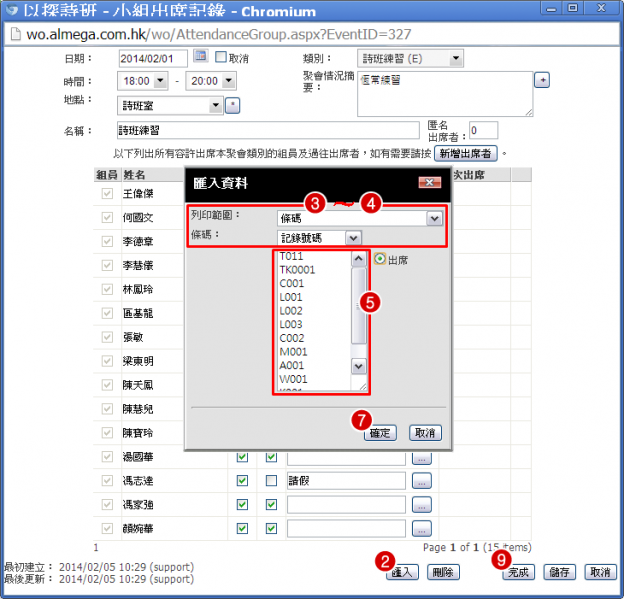Toggle the first checkbox in 顏婉華 row
The image size is (624, 599).
pyautogui.click(x=242, y=529)
